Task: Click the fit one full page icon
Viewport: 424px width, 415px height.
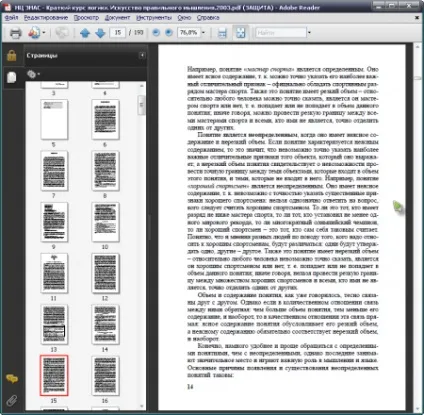Action: coord(240,32)
